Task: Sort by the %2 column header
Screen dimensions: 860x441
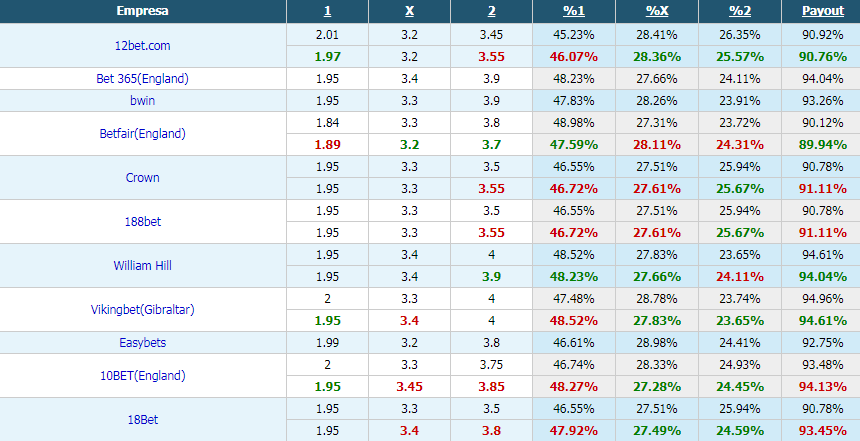Action: 740,11
